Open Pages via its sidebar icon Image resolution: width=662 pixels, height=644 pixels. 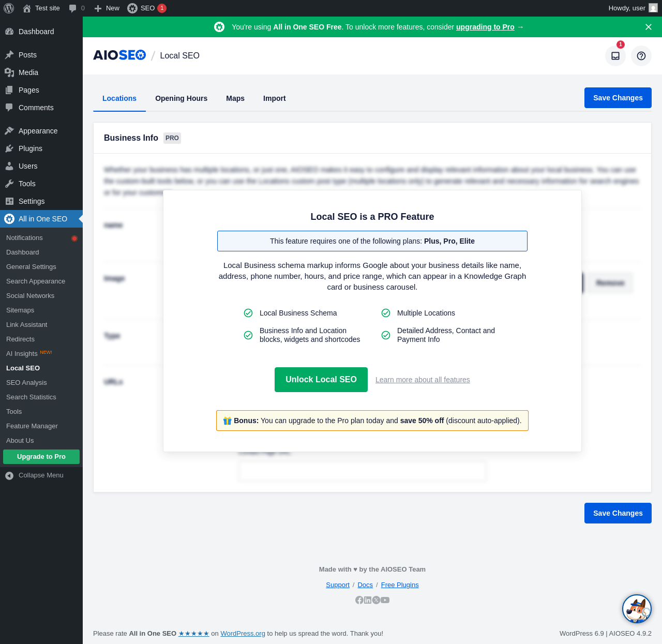9,90
